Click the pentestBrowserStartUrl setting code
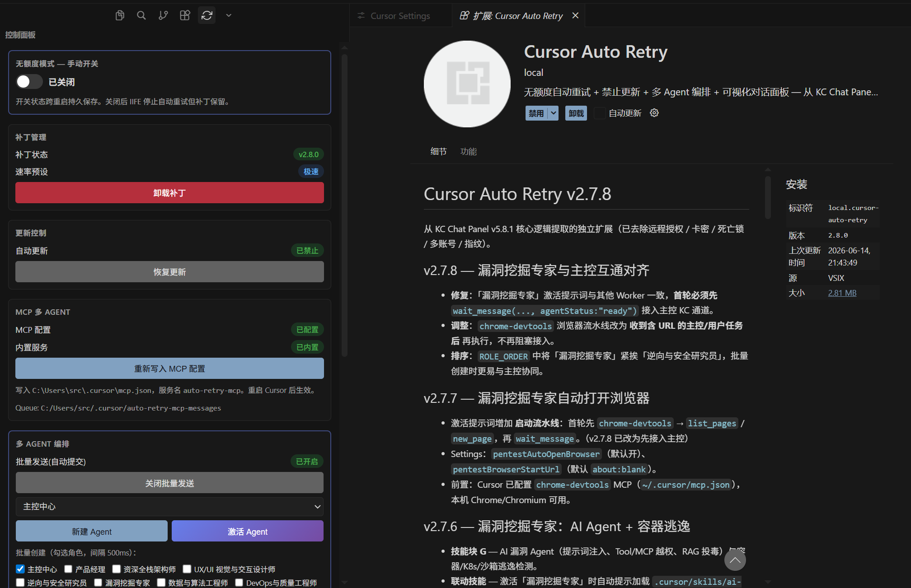The width and height of the screenshot is (911, 588). tap(506, 469)
